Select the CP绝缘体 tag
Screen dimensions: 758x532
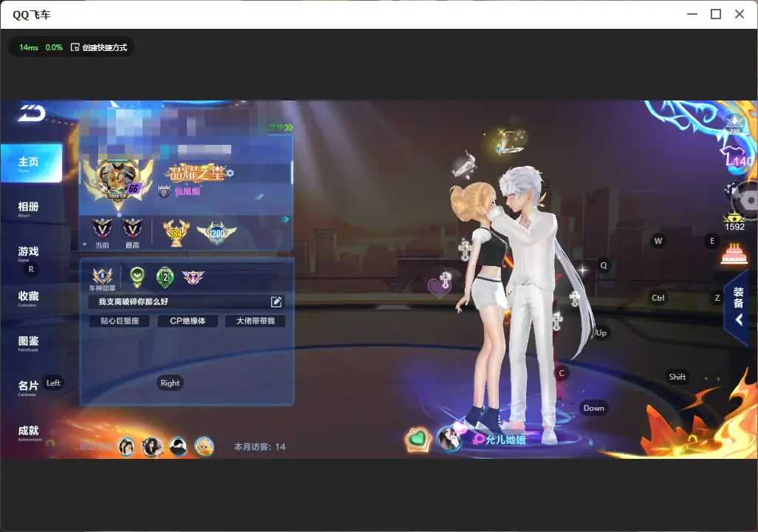click(x=188, y=321)
